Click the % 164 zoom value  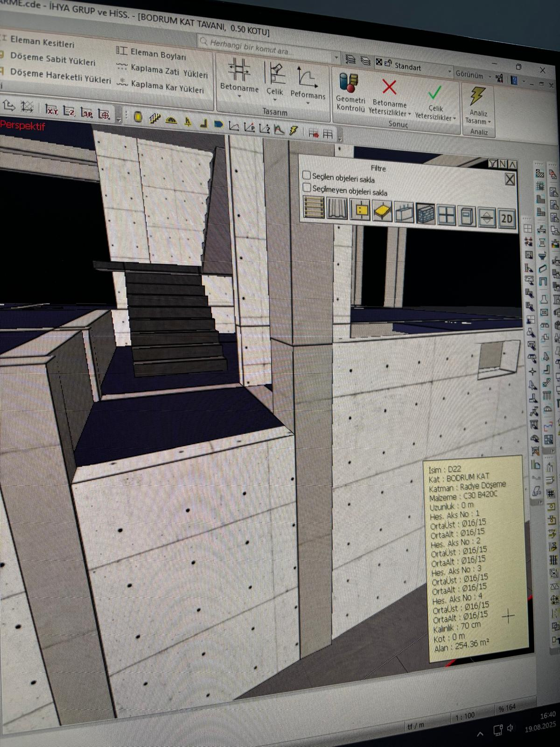pos(507,708)
